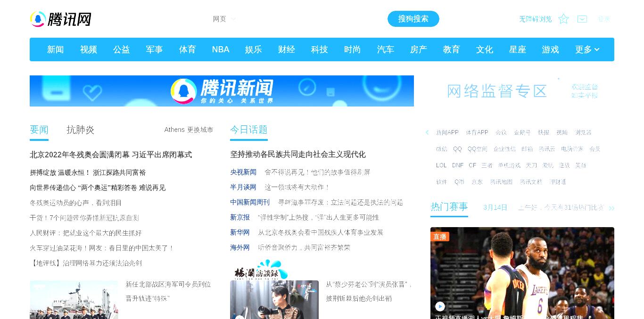Click the 杨澜访谈录 logo
Image resolution: width=644 pixels, height=319 pixels.
(261, 270)
